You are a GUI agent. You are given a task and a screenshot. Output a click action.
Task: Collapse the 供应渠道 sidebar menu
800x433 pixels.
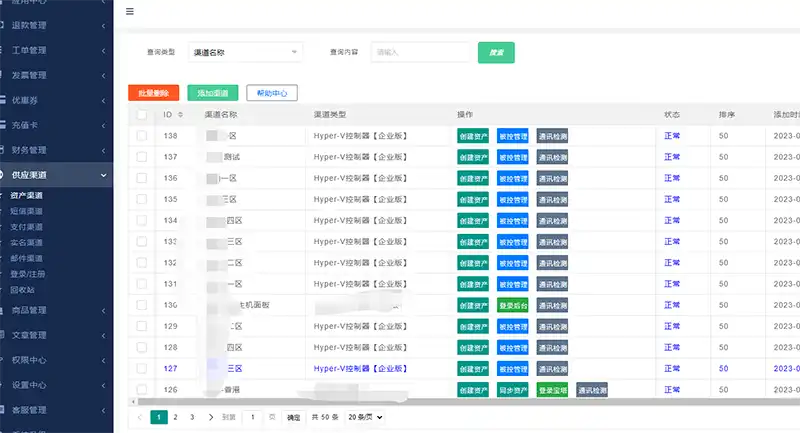(55, 175)
